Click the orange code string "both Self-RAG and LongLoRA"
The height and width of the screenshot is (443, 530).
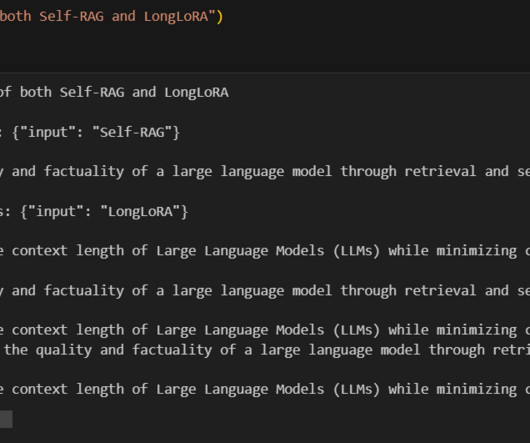(x=108, y=16)
